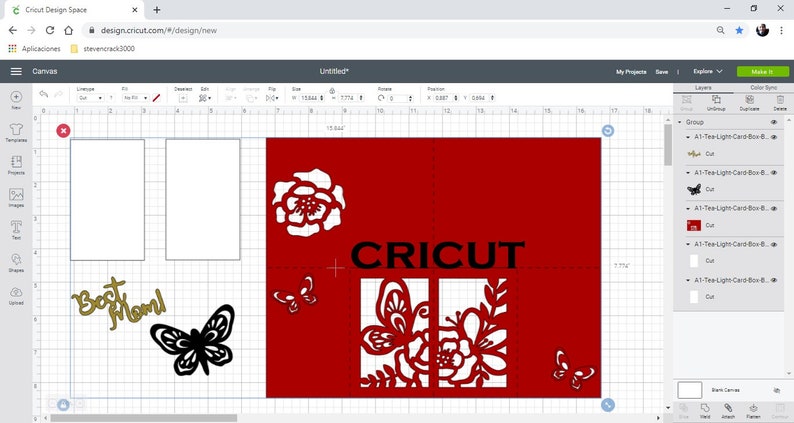This screenshot has height=423, width=794.
Task: Switch to the Color Sync tab
Action: pos(763,88)
